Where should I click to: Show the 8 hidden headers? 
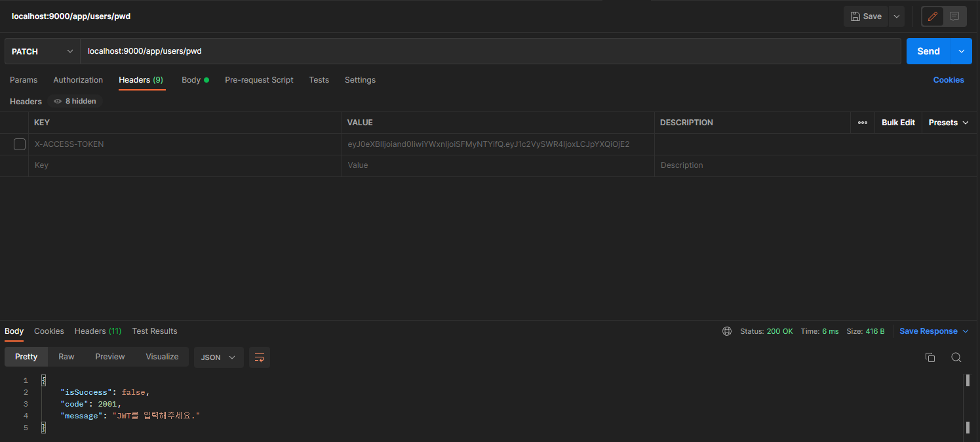(x=75, y=102)
